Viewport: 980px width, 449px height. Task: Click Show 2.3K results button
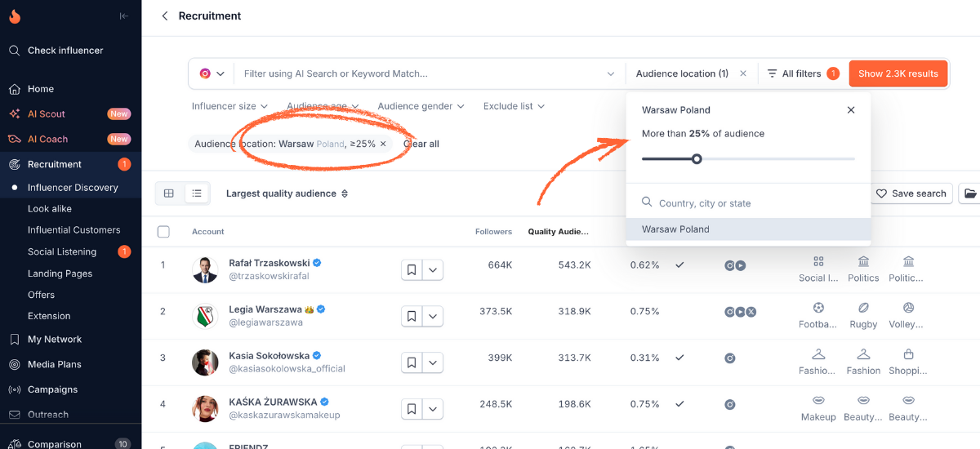[898, 73]
